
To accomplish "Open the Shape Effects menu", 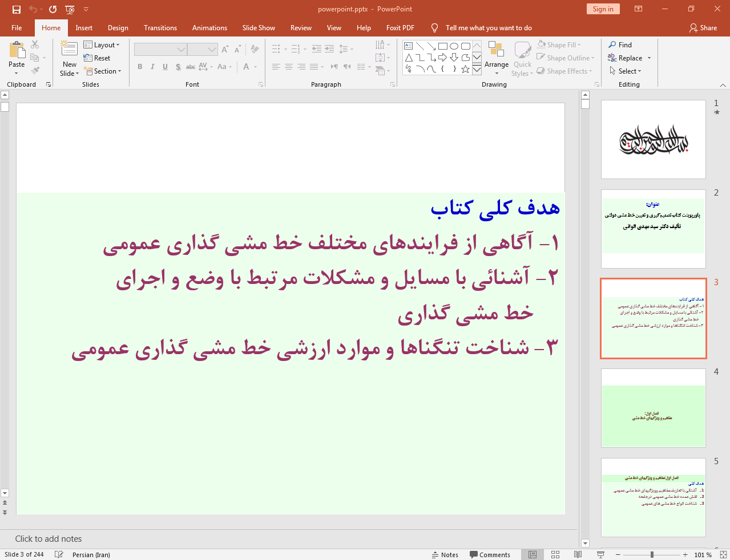I will [565, 71].
